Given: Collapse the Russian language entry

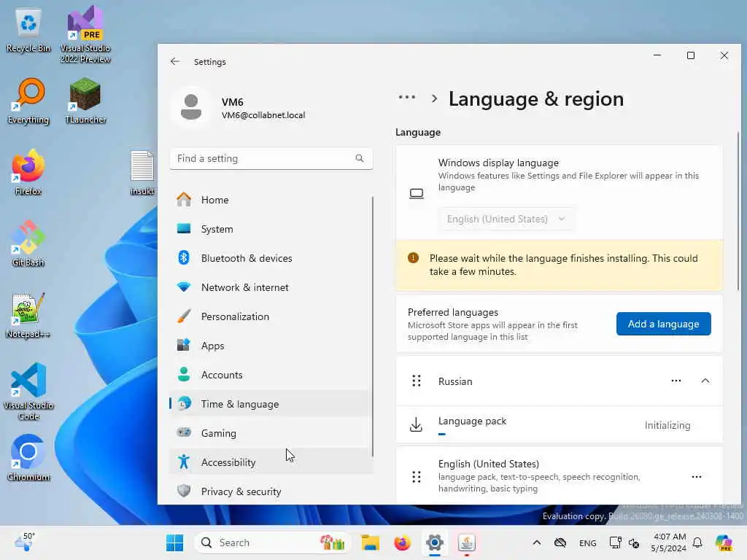Looking at the screenshot, I should [x=705, y=381].
